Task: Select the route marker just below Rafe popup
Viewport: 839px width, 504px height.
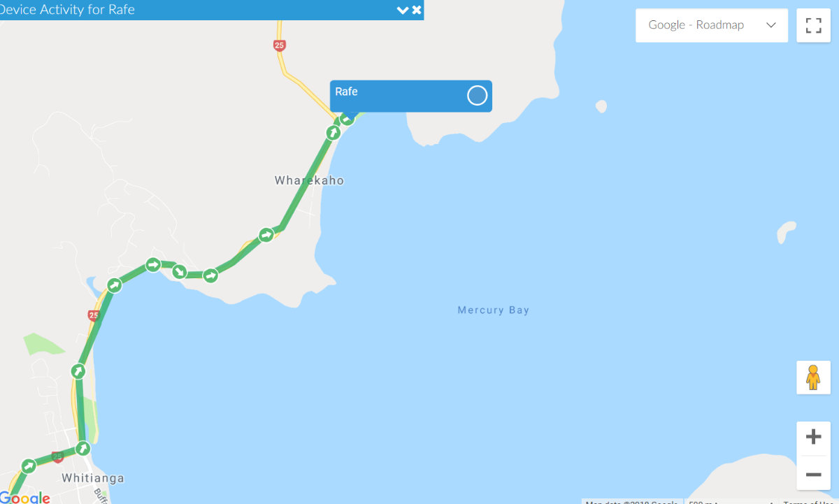Action: [346, 118]
